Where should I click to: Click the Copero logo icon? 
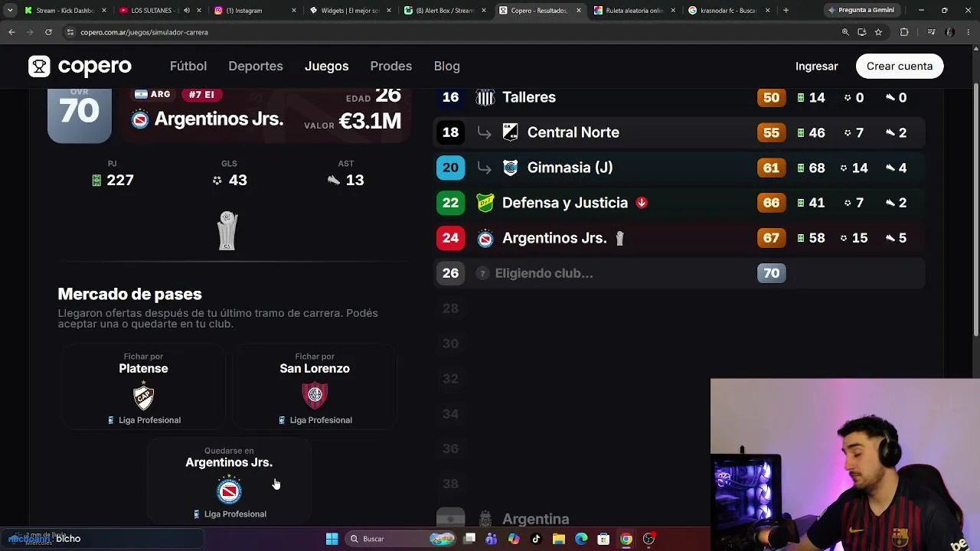(x=39, y=66)
